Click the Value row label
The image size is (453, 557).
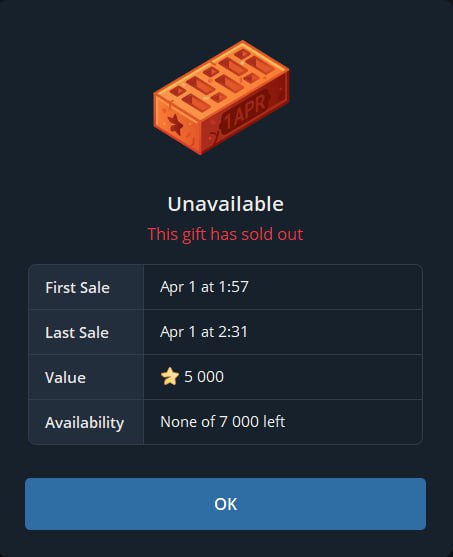[65, 377]
